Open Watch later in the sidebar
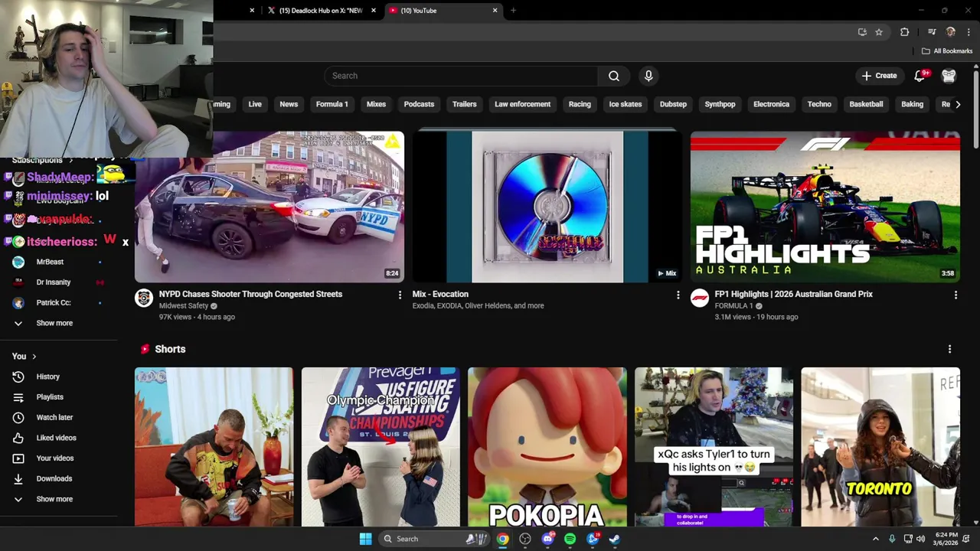Viewport: 980px width, 551px height. point(54,418)
